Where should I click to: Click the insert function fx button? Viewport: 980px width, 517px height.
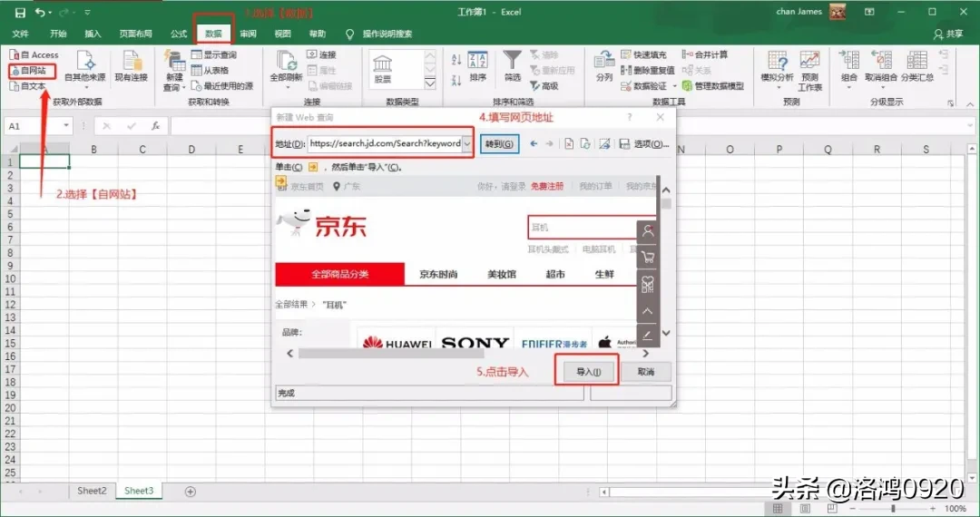click(156, 126)
